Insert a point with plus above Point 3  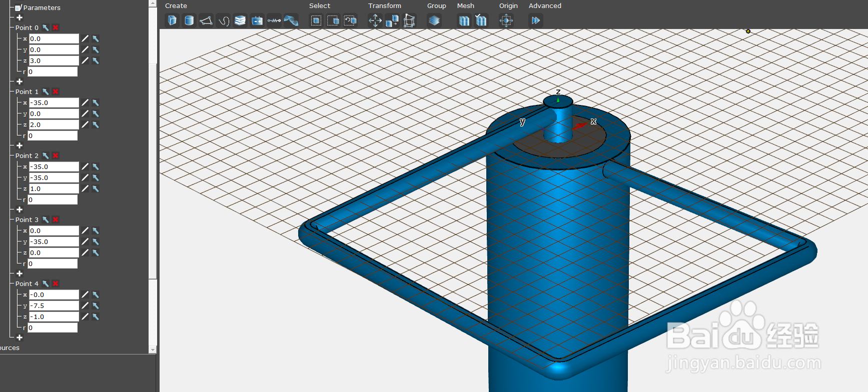[x=20, y=209]
